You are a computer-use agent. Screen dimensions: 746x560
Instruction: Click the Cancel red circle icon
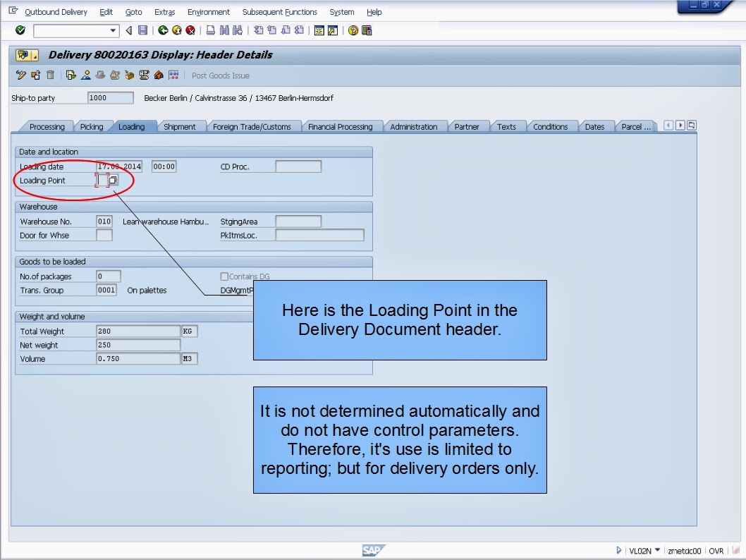click(x=189, y=30)
